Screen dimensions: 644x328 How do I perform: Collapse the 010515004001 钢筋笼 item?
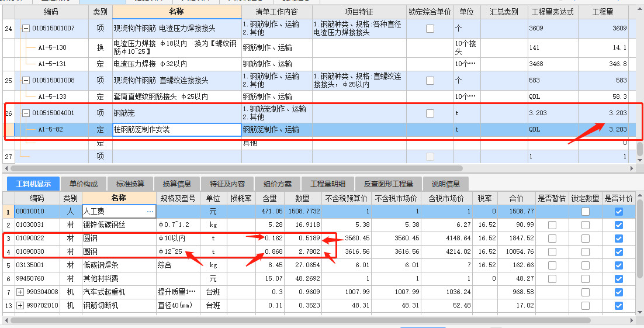[x=26, y=113]
